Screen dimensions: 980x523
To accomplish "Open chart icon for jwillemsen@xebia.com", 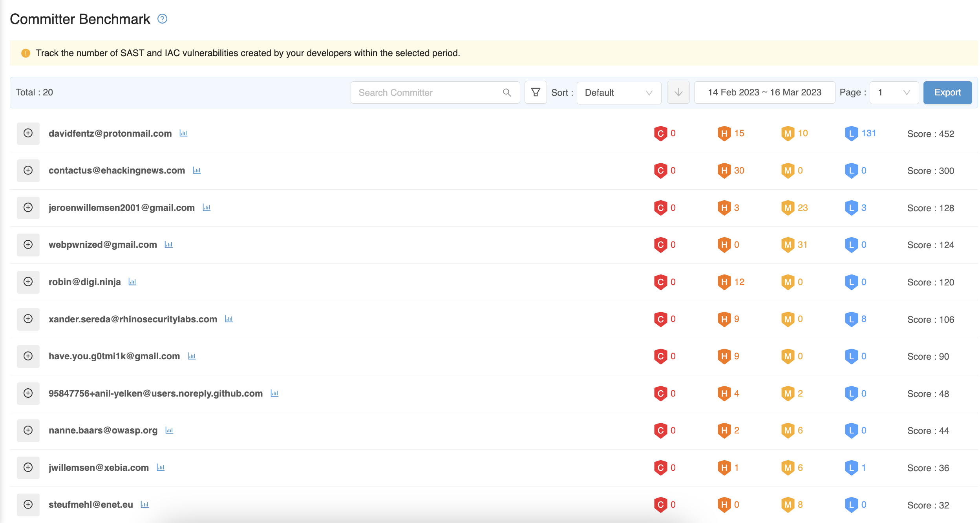I will click(x=161, y=467).
